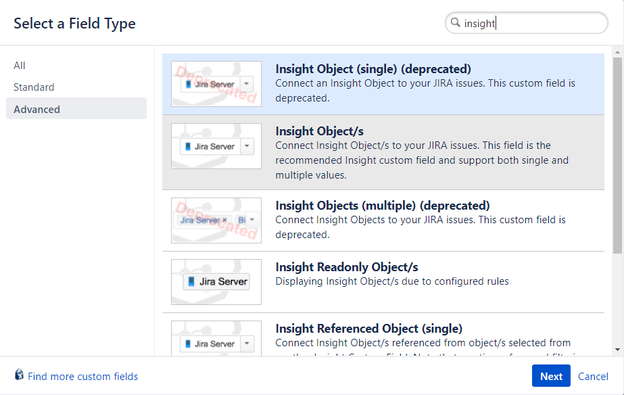Select the Advanced field types category
Viewport: 624px width, 395px height.
pyautogui.click(x=76, y=109)
